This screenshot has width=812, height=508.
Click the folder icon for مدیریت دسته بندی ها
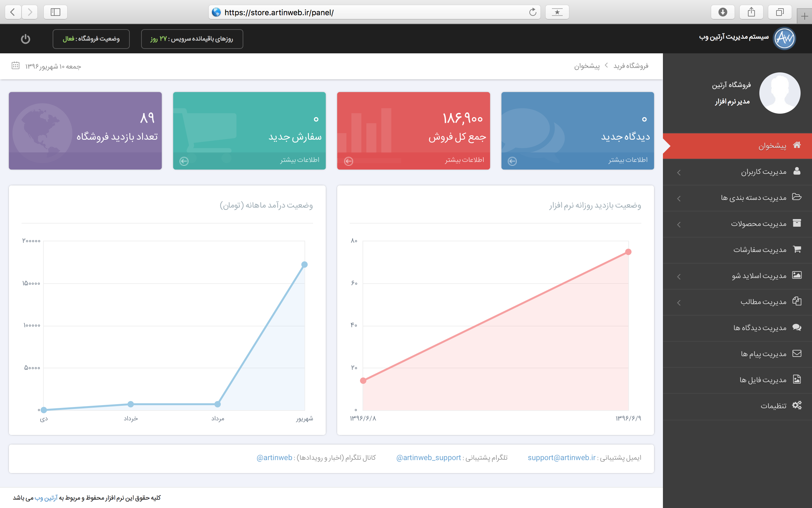pos(797,197)
